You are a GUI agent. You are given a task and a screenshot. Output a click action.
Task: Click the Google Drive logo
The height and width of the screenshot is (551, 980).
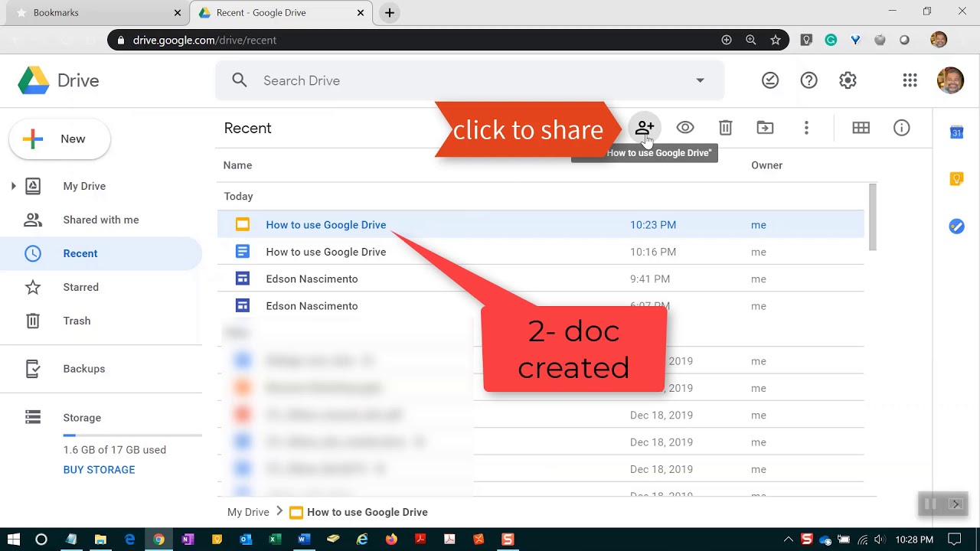tap(58, 80)
